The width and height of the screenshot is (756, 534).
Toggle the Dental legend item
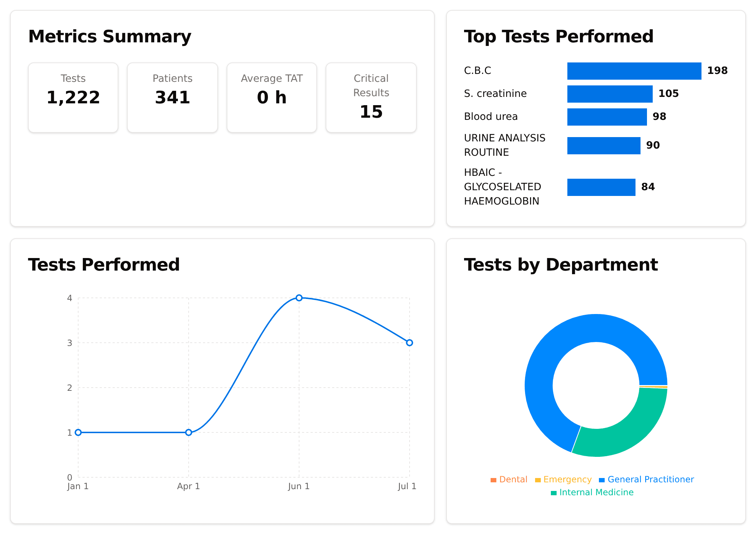[x=509, y=479]
